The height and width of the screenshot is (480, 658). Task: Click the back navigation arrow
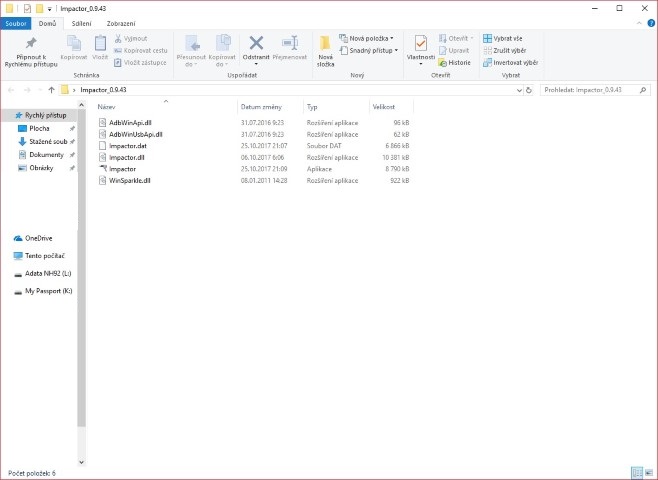[x=11, y=90]
